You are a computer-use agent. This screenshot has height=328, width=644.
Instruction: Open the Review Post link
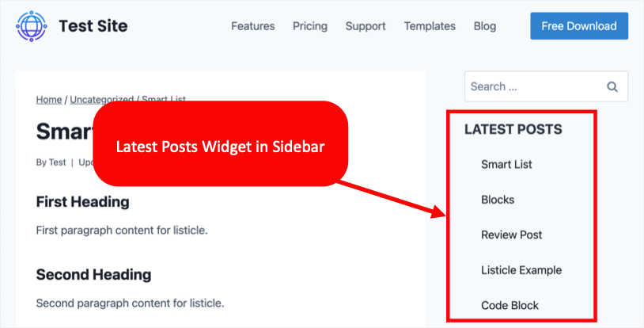(x=511, y=235)
